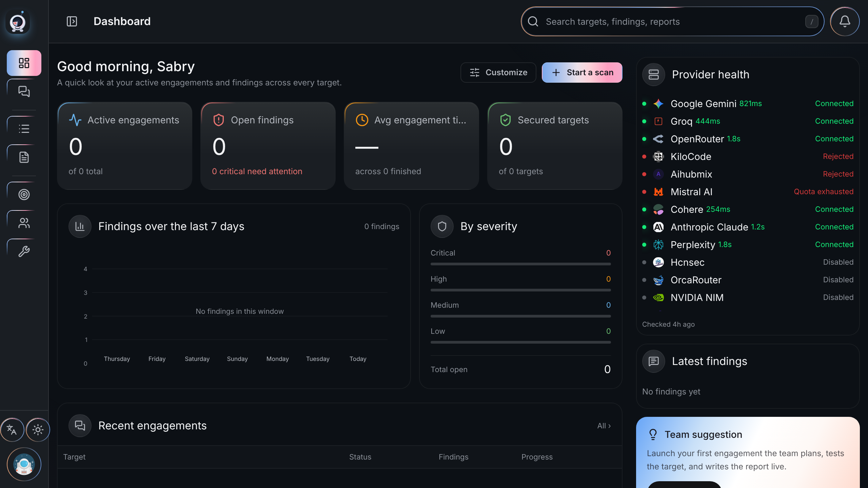Viewport: 868px width, 488px height.
Task: Toggle the light/dark theme sun button
Action: [x=38, y=430]
